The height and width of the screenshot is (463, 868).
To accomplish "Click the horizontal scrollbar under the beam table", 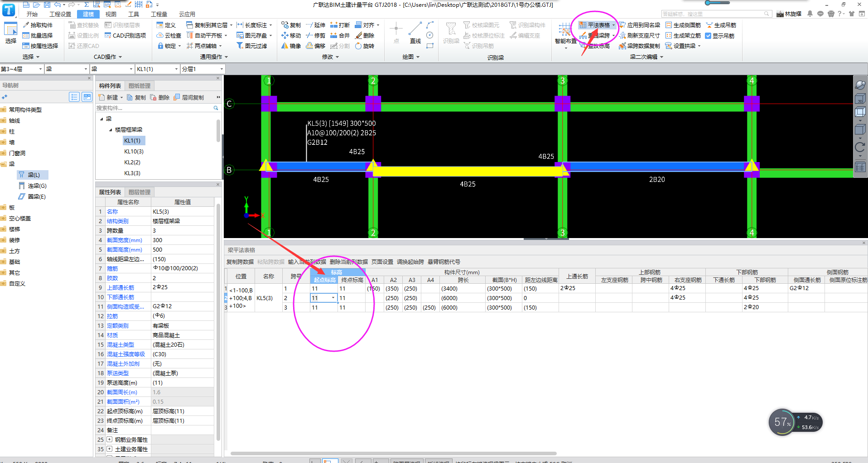I will coord(393,453).
